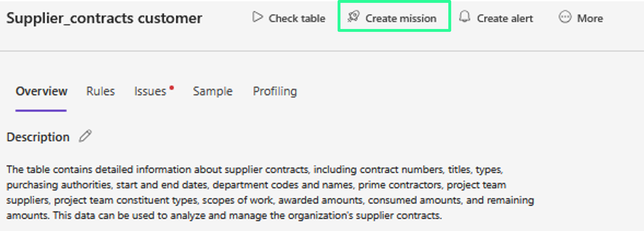Click the rocket icon for Create mission
The height and width of the screenshot is (231, 644).
(x=353, y=17)
